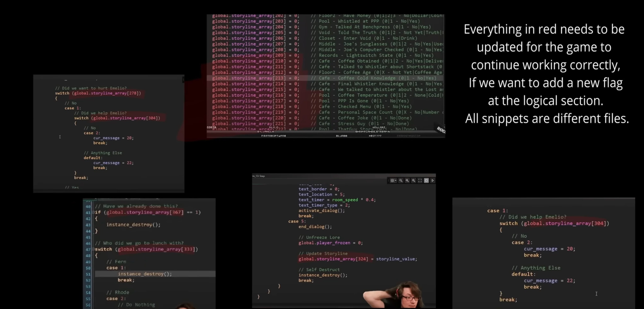Viewport: 644px width, 309px height.
Task: Click 'if (global.storyline_array[367] == 1)' line
Action: pos(148,212)
